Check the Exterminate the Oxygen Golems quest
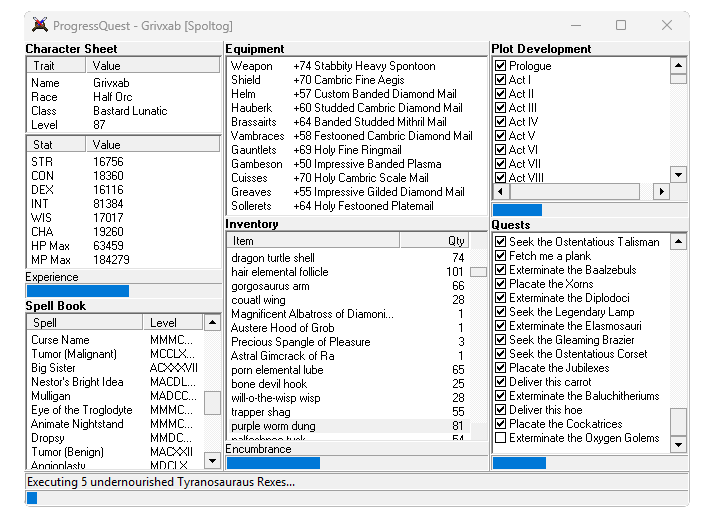Viewport: 714px width, 518px height. [502, 438]
